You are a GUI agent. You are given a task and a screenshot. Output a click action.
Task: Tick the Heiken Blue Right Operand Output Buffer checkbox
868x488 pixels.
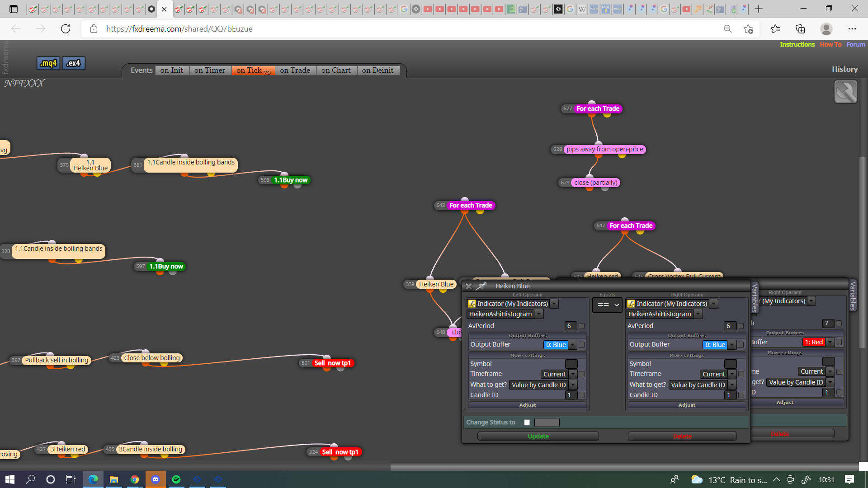(741, 345)
